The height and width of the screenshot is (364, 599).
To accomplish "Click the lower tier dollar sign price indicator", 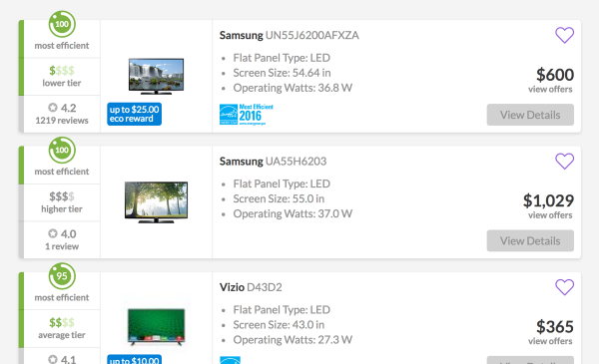I will 62,71.
